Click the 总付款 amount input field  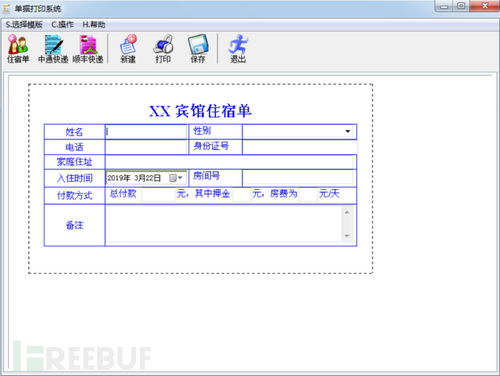tap(158, 195)
